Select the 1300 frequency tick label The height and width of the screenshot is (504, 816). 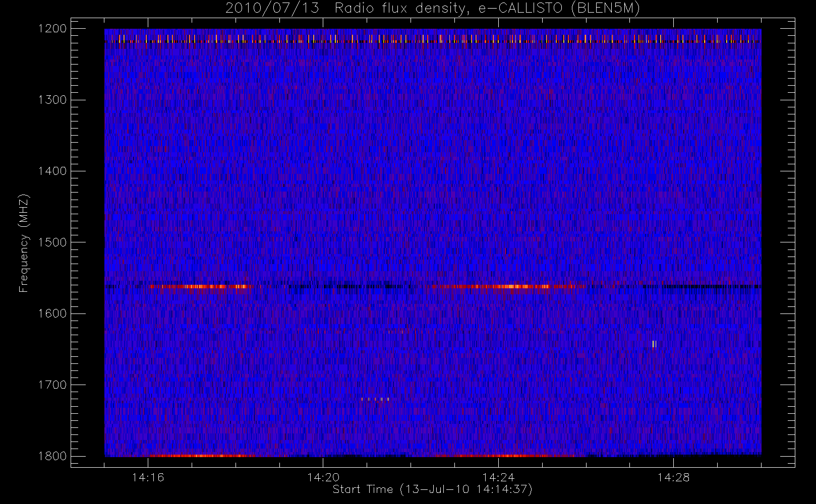(52, 100)
